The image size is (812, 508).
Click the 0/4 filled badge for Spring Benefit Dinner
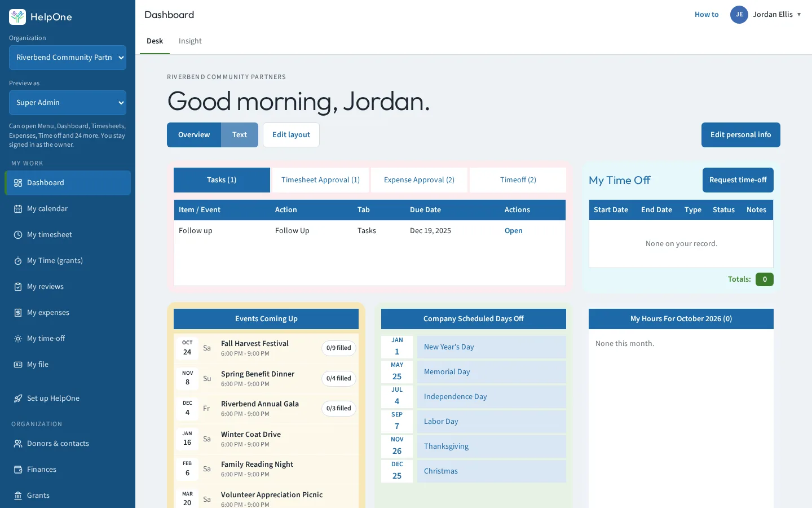point(338,378)
